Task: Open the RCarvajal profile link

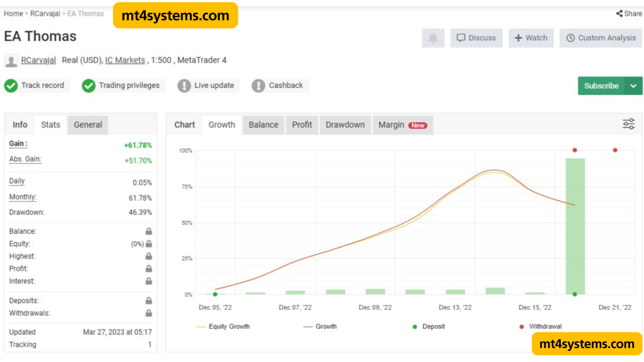Action: [x=38, y=60]
